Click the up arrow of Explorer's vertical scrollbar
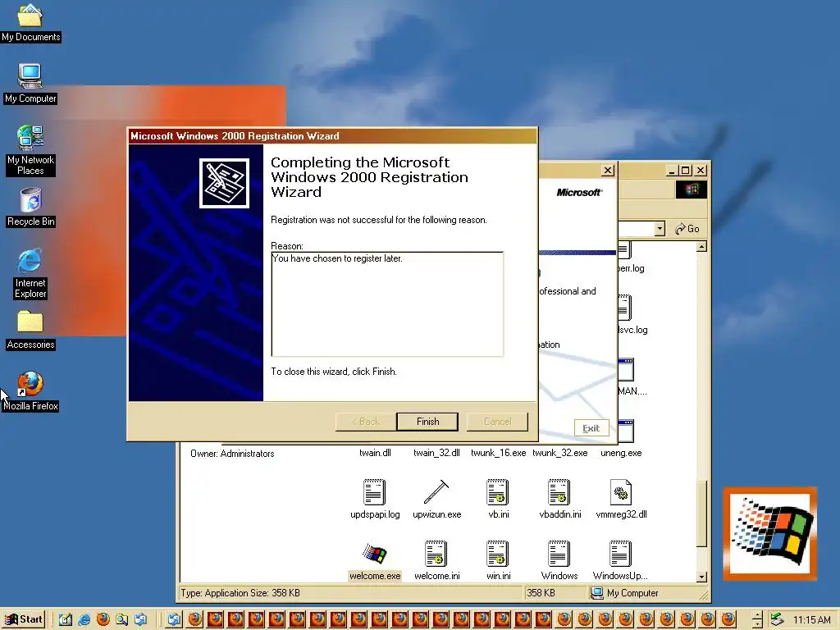The height and width of the screenshot is (630, 840). coord(701,246)
